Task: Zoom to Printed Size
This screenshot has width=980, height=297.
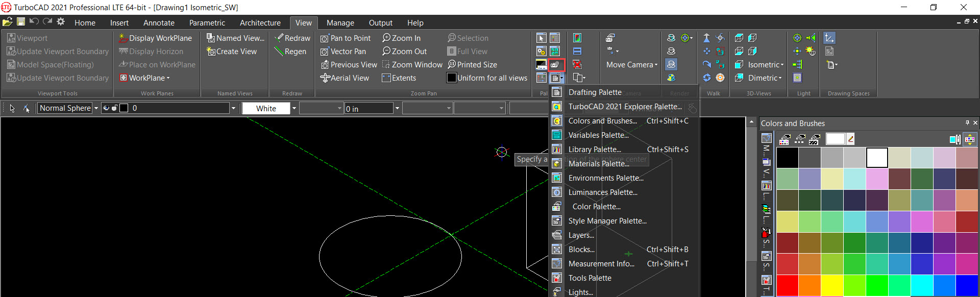Action: click(x=472, y=65)
